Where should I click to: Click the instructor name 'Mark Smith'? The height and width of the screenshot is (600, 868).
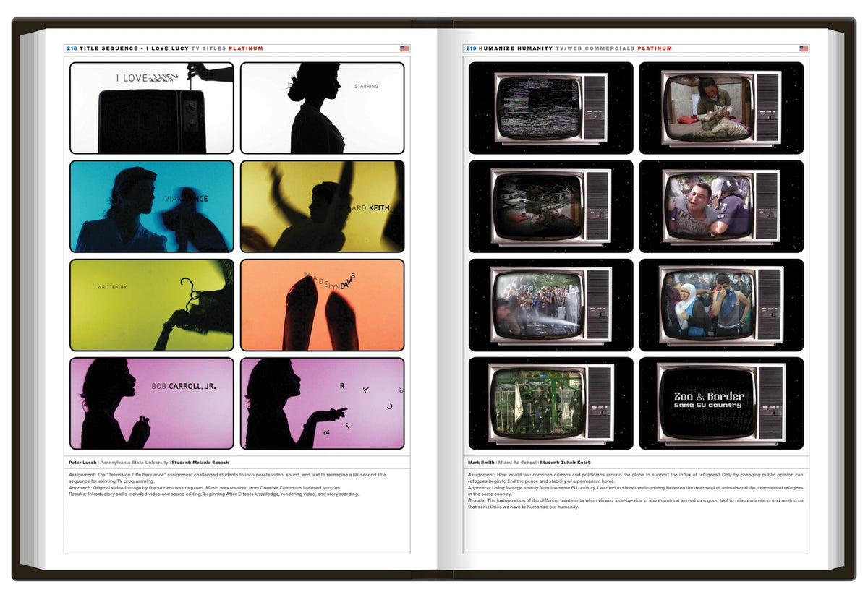pos(480,463)
